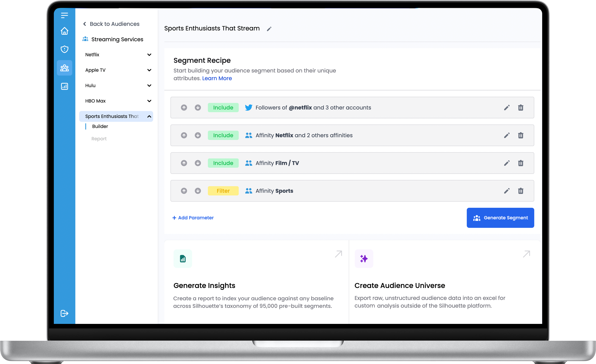Move the Followers of @netflix row down

coord(198,108)
